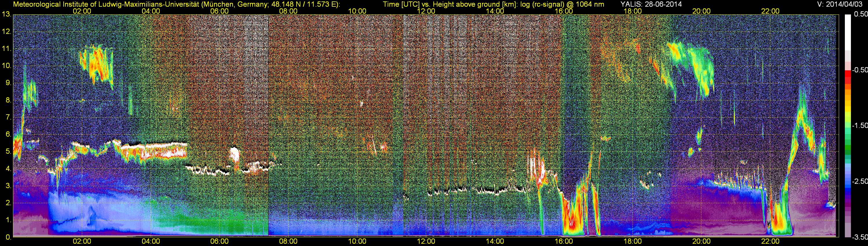Image resolution: width=868 pixels, height=246 pixels.
Task: Click the 0 km height axis label
Action: [x=8, y=237]
